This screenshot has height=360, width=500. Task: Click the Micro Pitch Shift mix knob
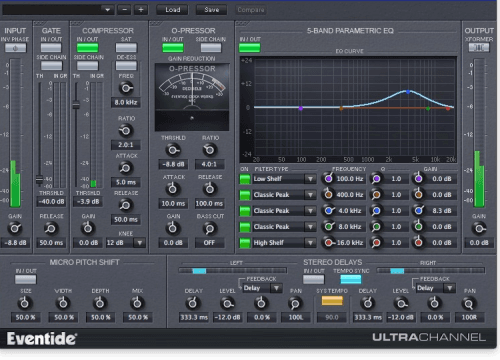coord(137,303)
